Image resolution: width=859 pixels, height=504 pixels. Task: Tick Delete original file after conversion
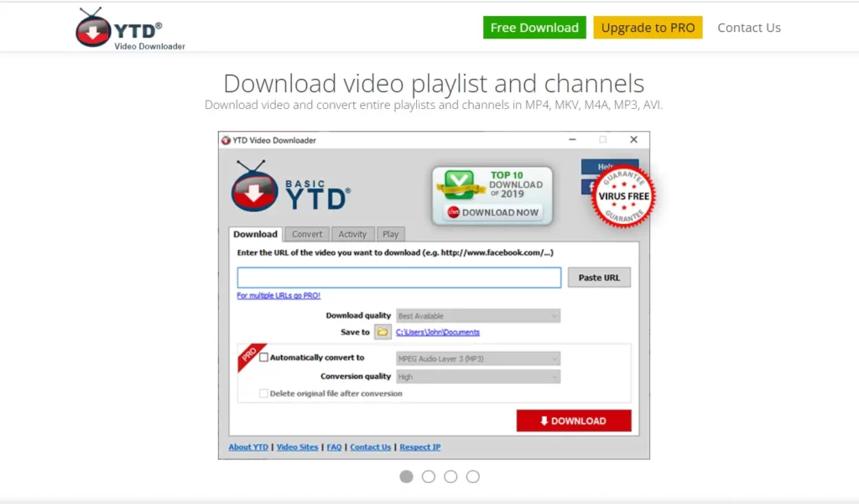(x=263, y=393)
